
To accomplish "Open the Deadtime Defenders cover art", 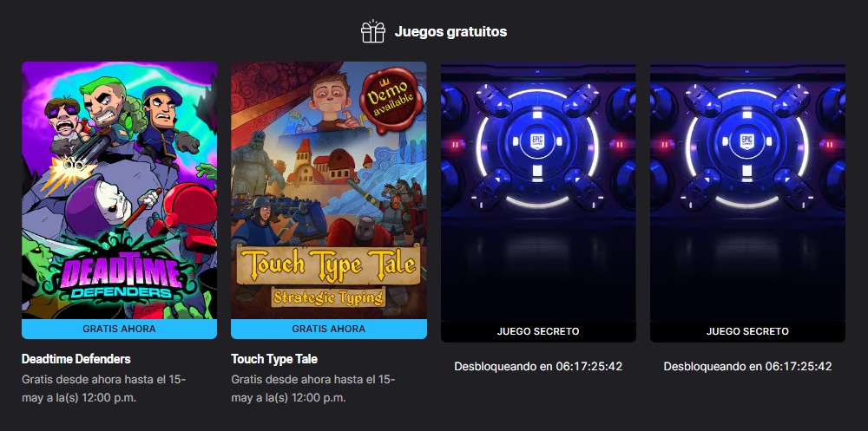I will [x=119, y=190].
